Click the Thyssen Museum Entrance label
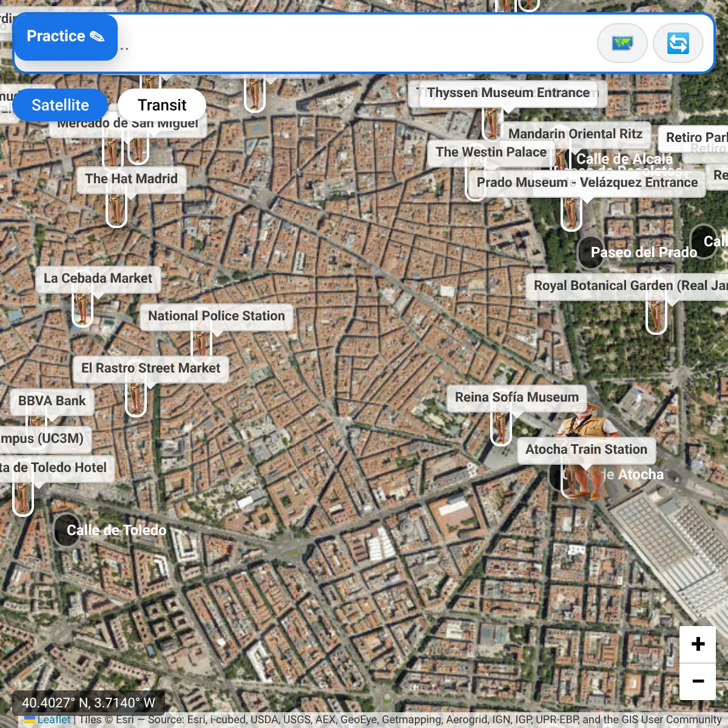728x728 pixels. click(508, 93)
